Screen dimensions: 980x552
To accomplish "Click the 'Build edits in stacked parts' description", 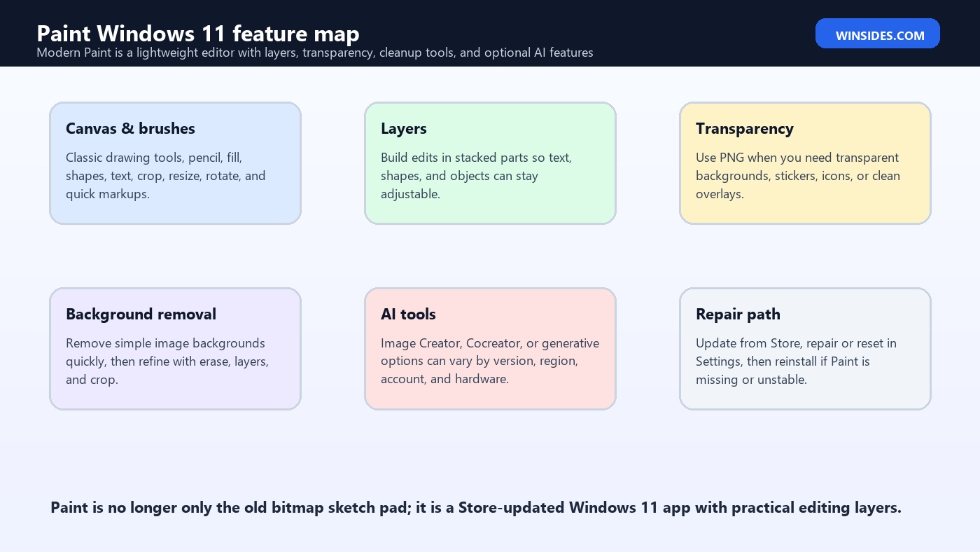I will (476, 176).
